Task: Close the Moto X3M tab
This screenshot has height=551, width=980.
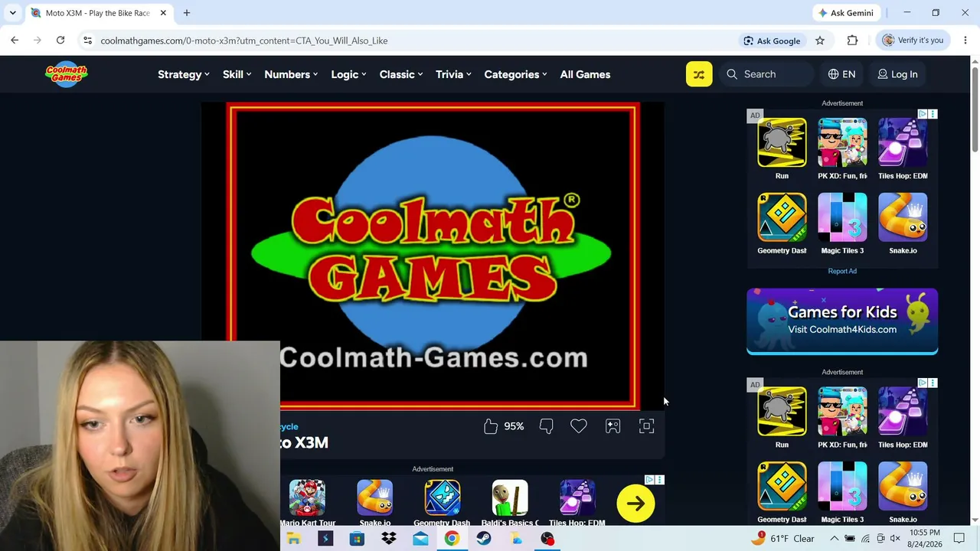Action: (163, 13)
